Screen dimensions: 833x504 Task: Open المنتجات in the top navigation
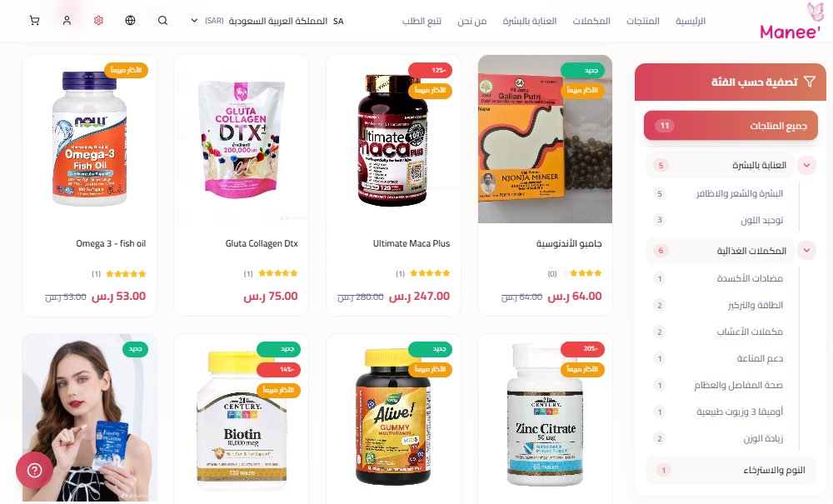tap(643, 21)
